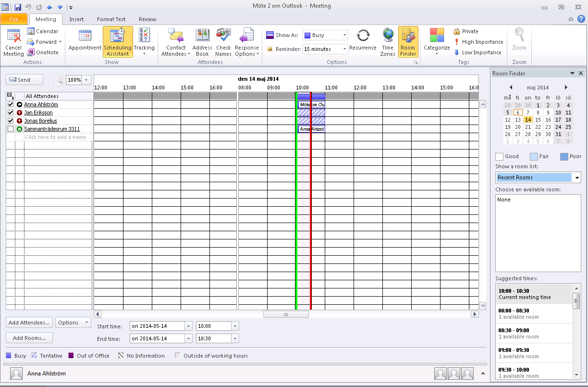This screenshot has height=387, width=588.
Task: Open the Show As Busy dropdown
Action: (344, 35)
